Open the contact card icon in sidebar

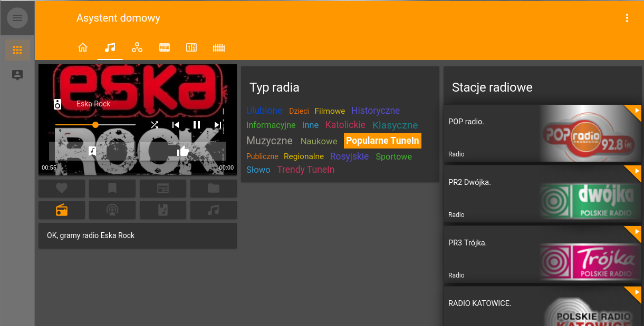17,75
